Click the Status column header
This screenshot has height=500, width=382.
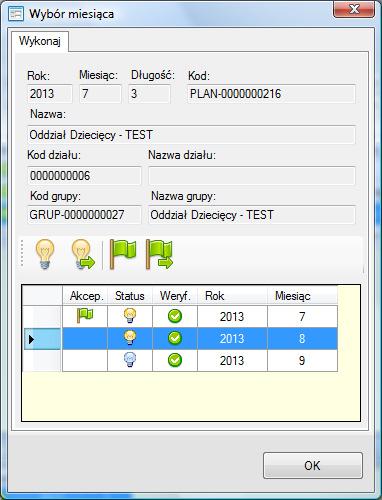point(130,296)
